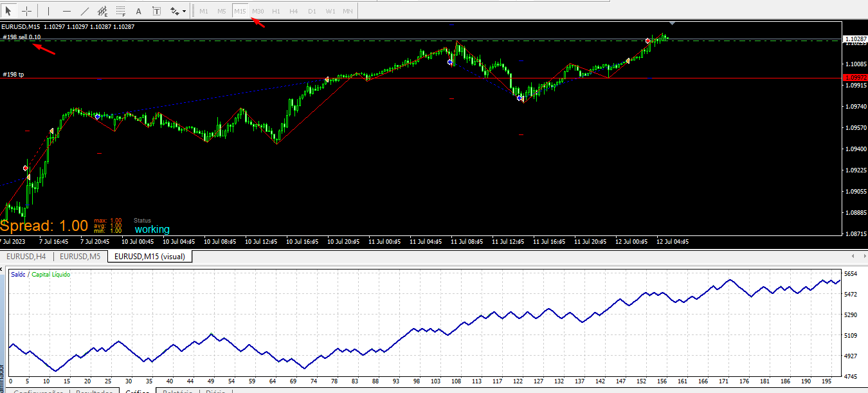The image size is (868, 393).
Task: Toggle the M15 timeframe button
Action: coord(240,11)
